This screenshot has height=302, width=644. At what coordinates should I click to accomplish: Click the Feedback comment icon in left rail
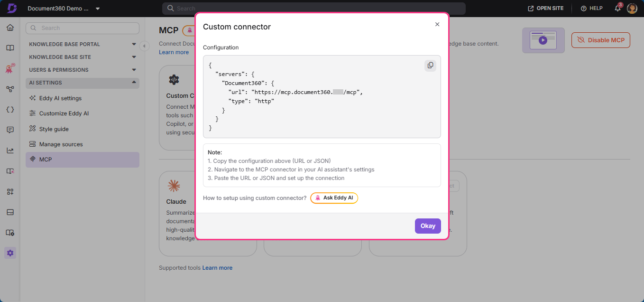pos(10,130)
